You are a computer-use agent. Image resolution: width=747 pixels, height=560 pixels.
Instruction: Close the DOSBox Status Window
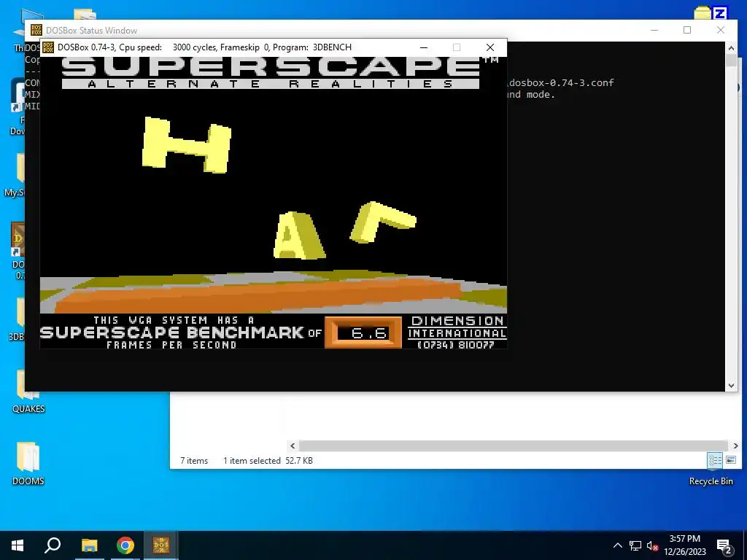click(720, 30)
